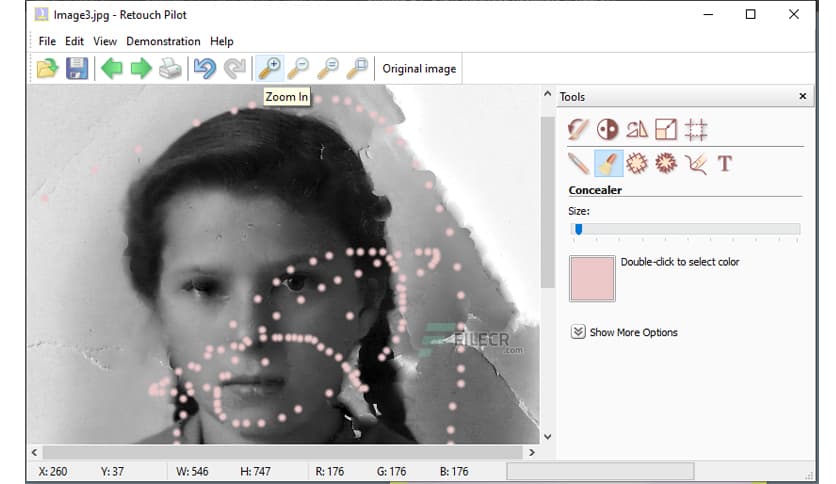Open the View menu
The image size is (836, 484).
(104, 41)
